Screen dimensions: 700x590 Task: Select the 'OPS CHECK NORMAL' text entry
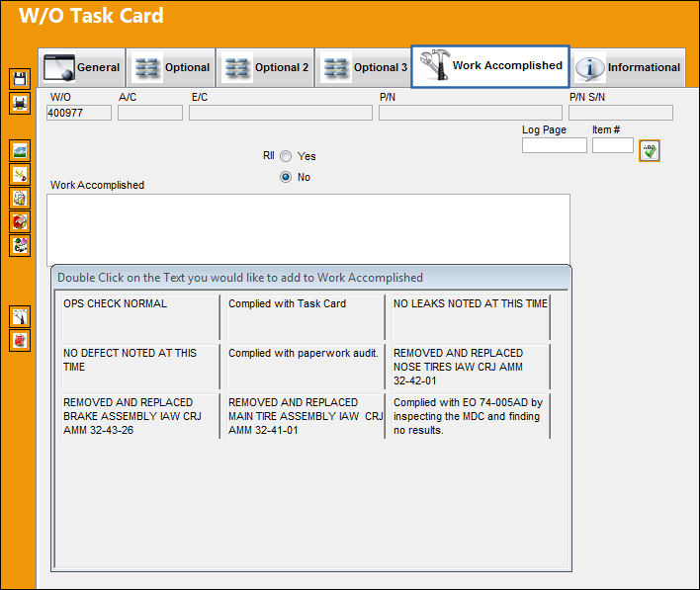pos(140,317)
